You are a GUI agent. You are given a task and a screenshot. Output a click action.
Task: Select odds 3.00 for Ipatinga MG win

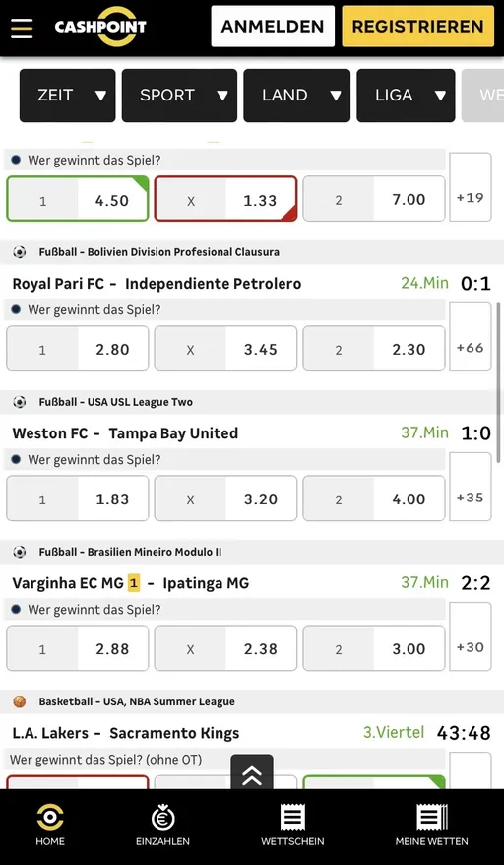[x=374, y=648]
